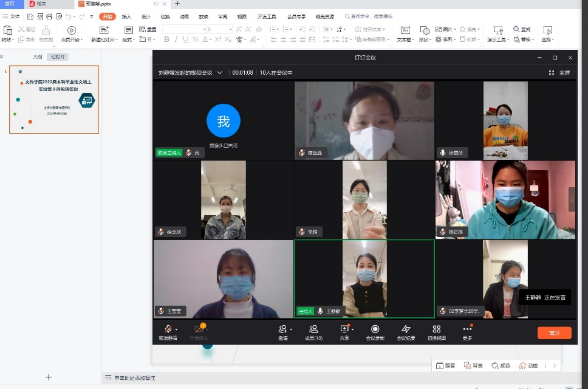Viewport: 588px width, 389px height.
Task: Click the 邀请 invite icon
Action: (x=282, y=329)
